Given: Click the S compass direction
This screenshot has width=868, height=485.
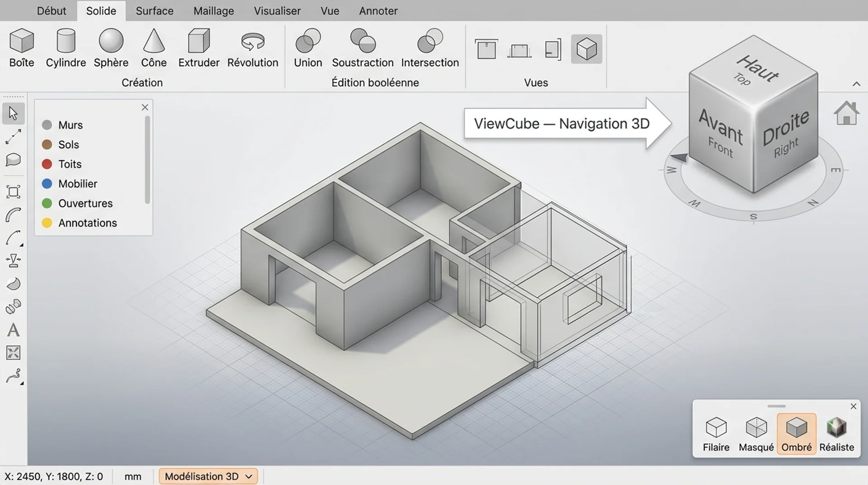Looking at the screenshot, I should [x=753, y=217].
